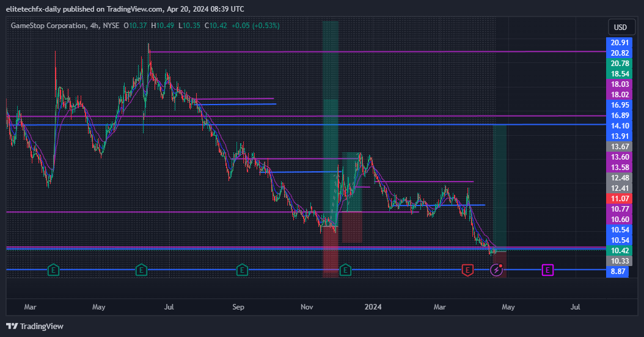Click the 2024 label on time axis

click(373, 307)
